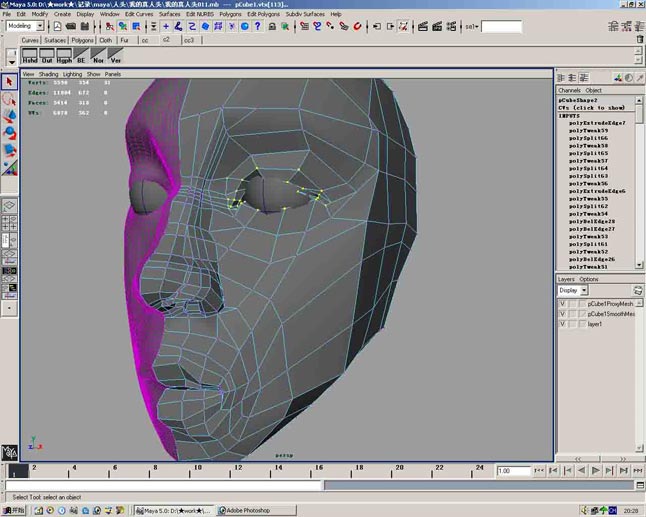Activate the Rotate tool
Screen dimensions: 646x517
click(9, 133)
